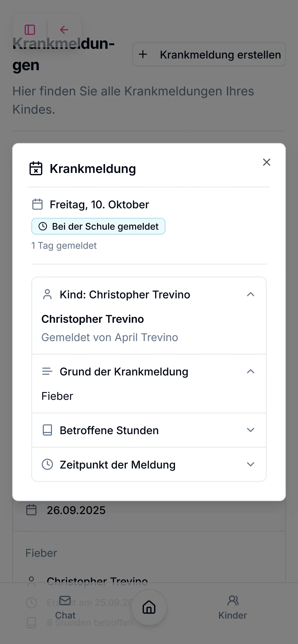Click the 26.09.2025 sick note entry

pos(76,510)
